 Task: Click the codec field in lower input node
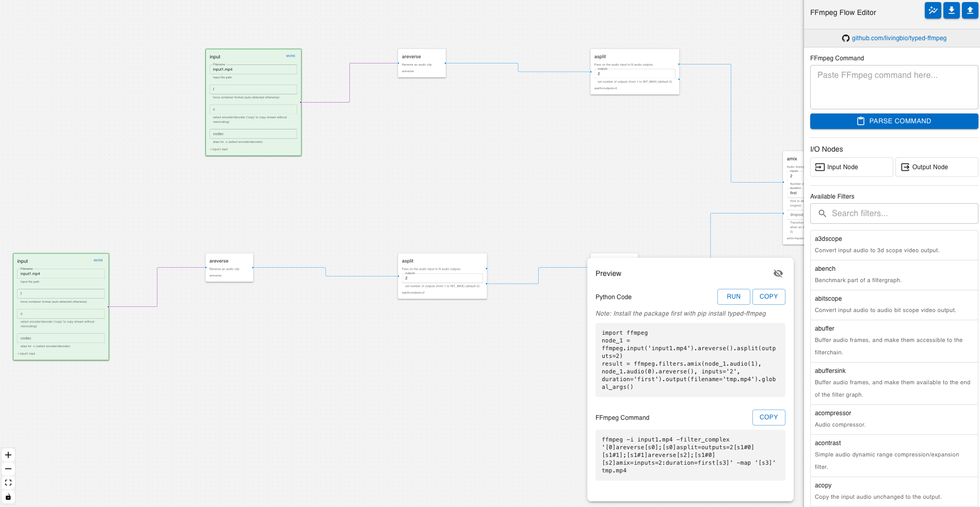tap(61, 338)
